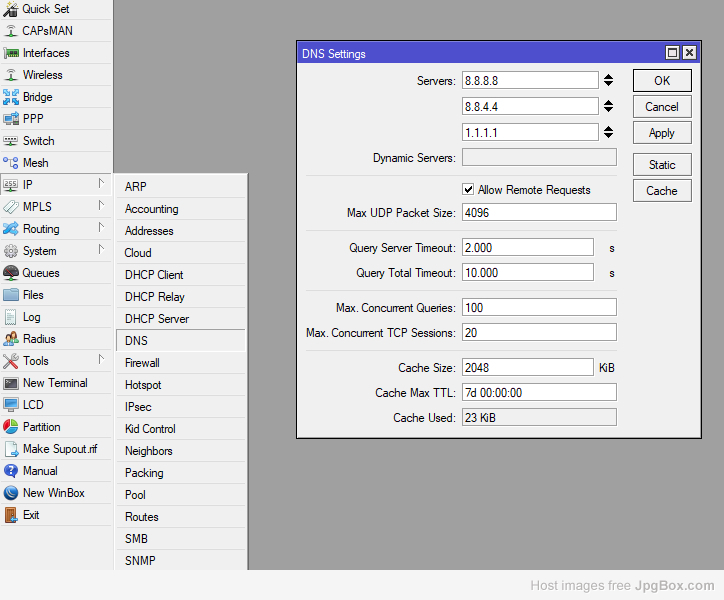Open Queues via its tree icon

pos(11,273)
